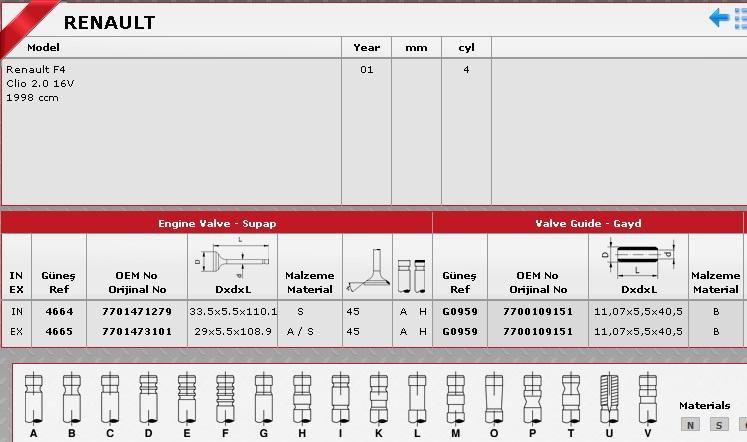The height and width of the screenshot is (442, 747).
Task: Select valve stem tip type C
Action: coord(110,405)
